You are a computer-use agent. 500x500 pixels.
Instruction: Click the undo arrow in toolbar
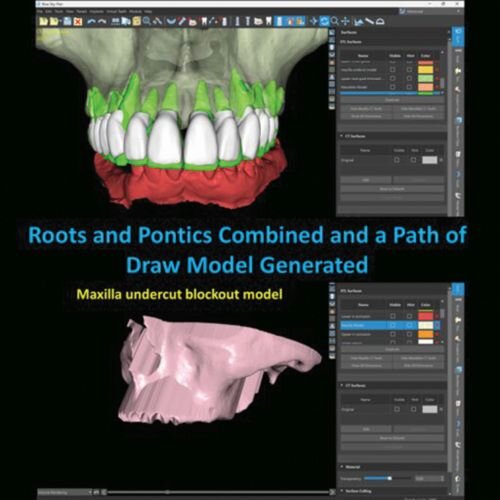pos(91,22)
